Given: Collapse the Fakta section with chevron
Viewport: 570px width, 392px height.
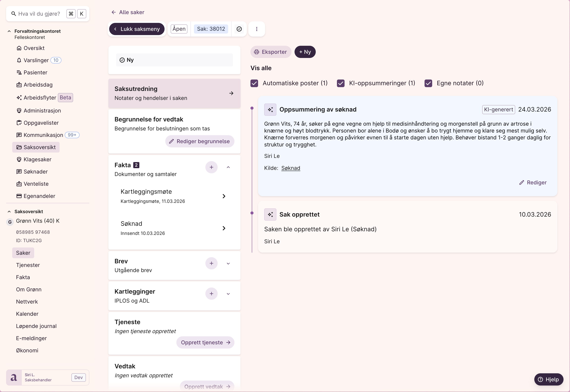Looking at the screenshot, I should (x=228, y=167).
